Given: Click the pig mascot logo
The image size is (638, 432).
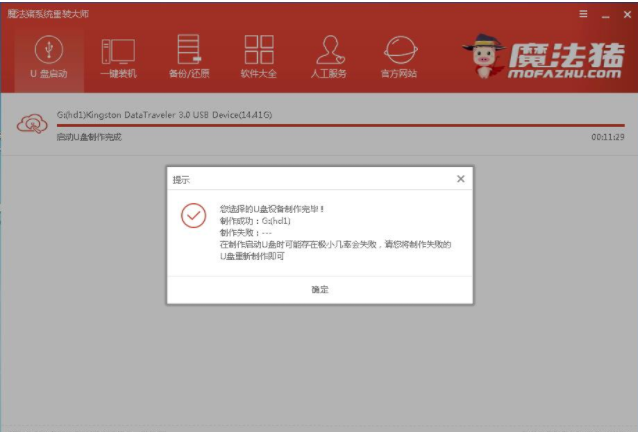Looking at the screenshot, I should coord(485,58).
